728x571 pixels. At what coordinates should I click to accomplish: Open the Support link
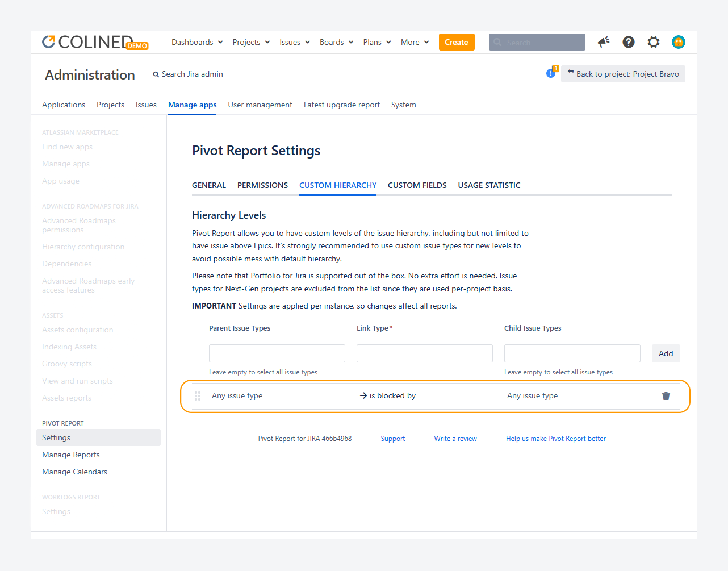(393, 439)
